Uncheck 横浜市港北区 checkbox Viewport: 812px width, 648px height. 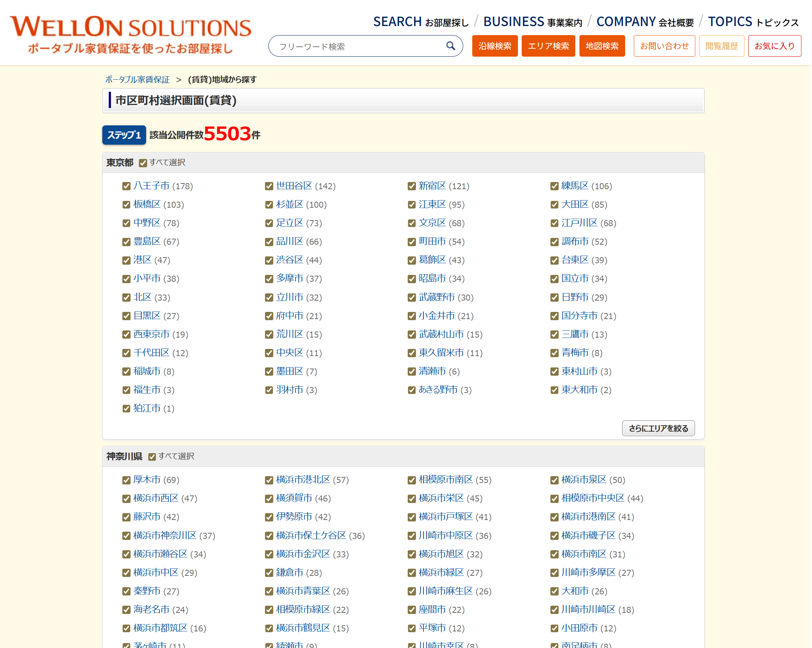coord(269,480)
